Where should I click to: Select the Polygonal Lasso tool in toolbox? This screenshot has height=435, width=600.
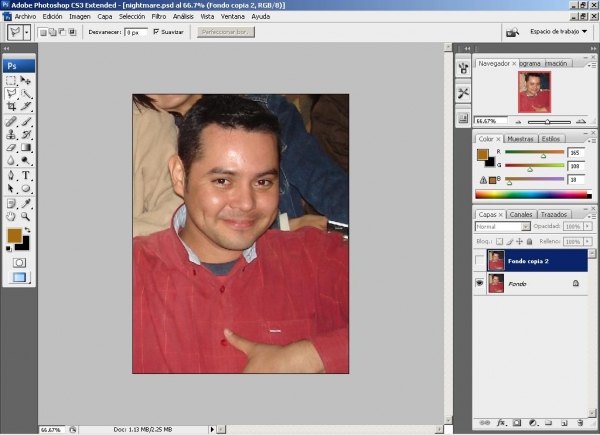[11, 93]
